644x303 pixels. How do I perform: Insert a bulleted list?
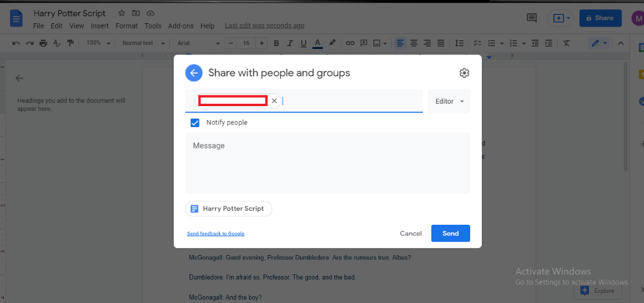click(x=491, y=43)
